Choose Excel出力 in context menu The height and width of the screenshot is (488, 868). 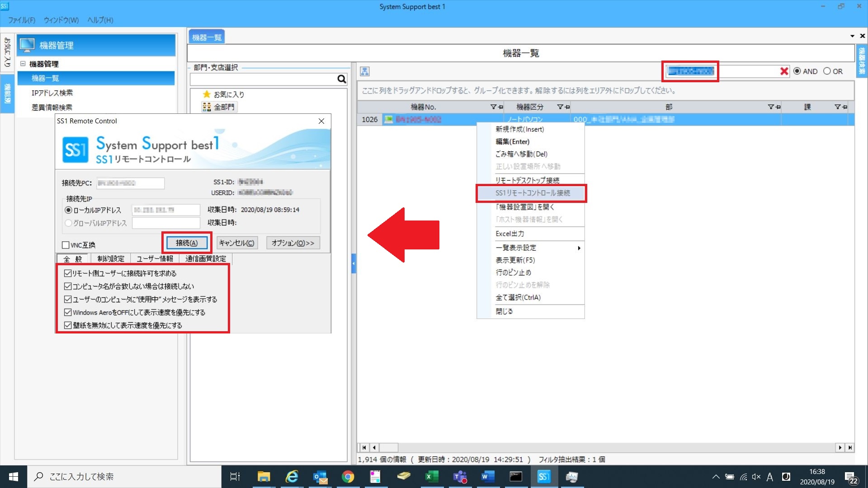click(x=509, y=234)
